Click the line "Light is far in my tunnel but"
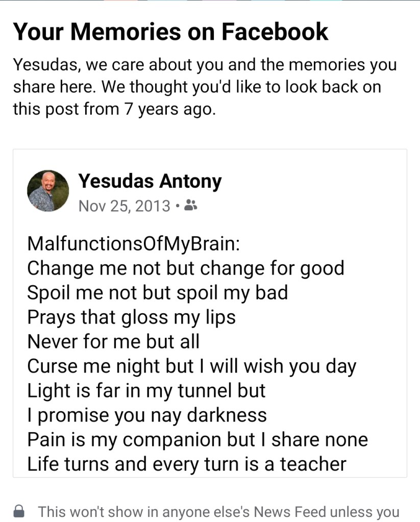The image size is (420, 522). click(146, 390)
